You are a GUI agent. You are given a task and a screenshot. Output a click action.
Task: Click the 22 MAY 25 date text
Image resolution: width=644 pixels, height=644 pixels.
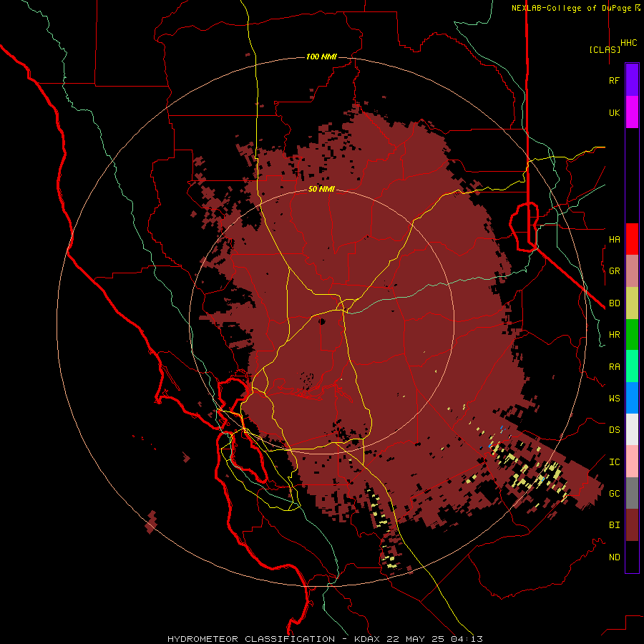[416, 639]
